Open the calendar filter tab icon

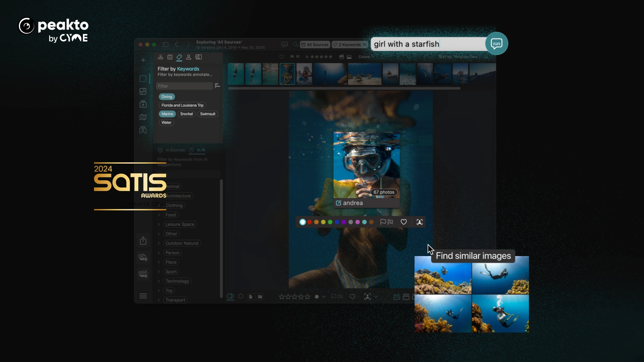170,57
